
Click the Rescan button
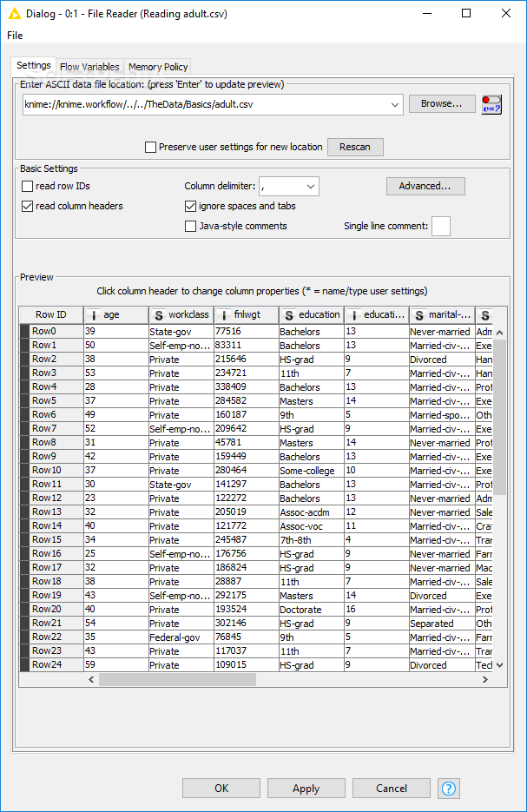tap(355, 147)
